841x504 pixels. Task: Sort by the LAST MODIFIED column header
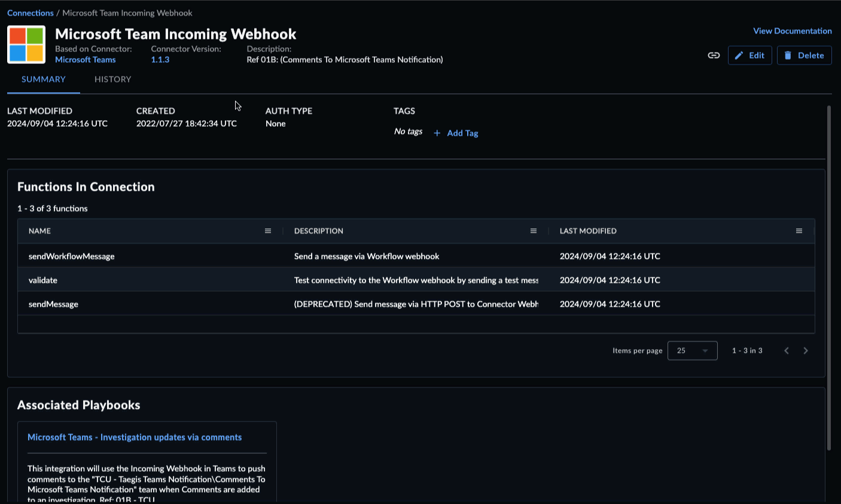click(x=588, y=231)
